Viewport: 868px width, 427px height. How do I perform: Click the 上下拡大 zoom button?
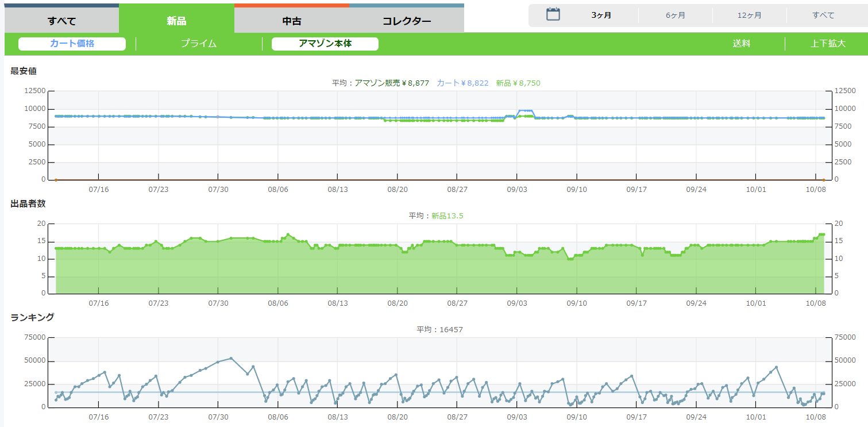pyautogui.click(x=828, y=44)
